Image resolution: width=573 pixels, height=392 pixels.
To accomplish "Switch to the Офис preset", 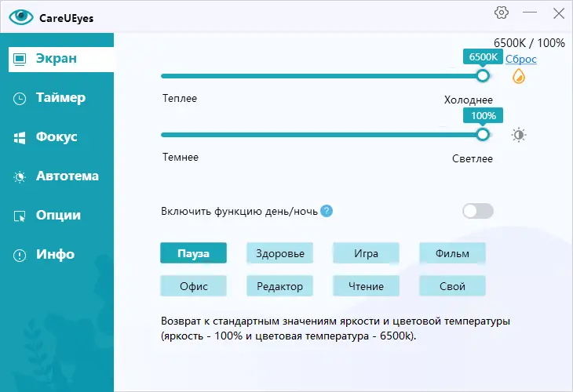I will coord(193,286).
